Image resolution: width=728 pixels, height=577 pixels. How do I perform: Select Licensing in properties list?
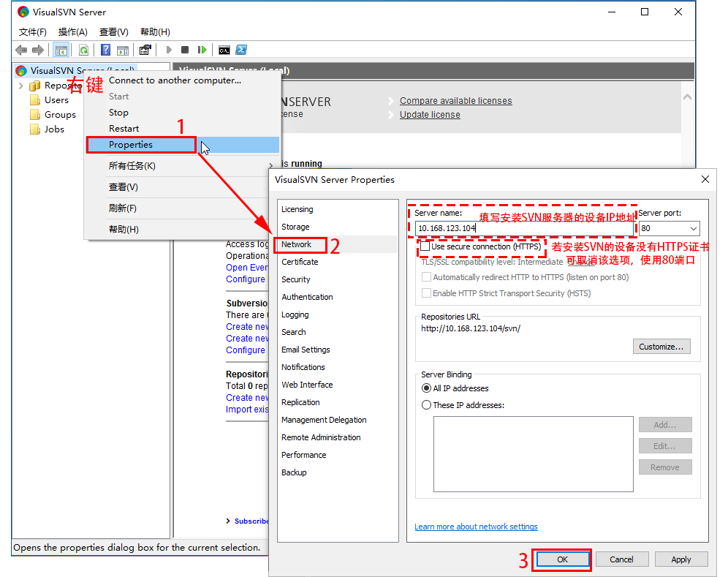click(337, 210)
